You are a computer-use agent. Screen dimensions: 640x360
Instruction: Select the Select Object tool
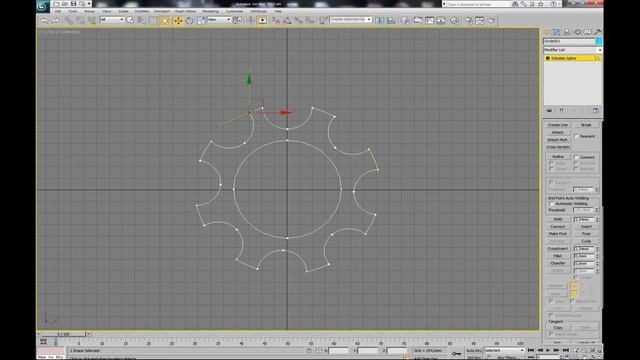pos(130,20)
